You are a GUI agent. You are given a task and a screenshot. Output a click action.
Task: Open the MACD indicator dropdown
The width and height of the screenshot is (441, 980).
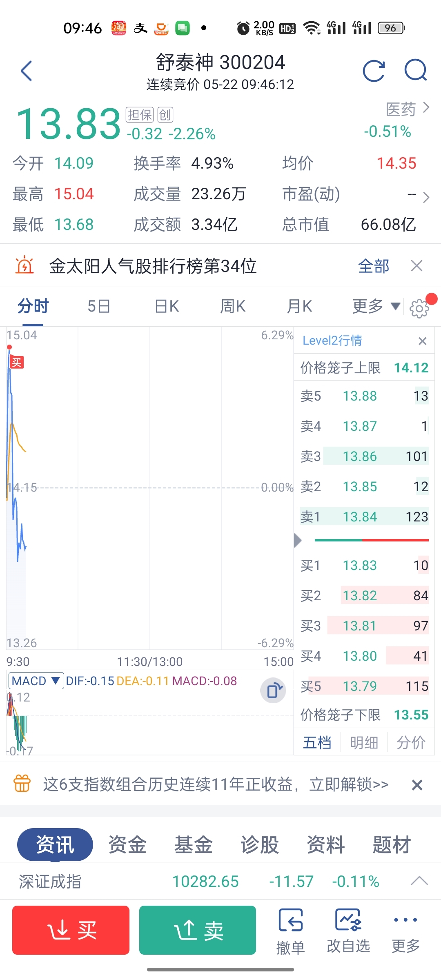(36, 681)
